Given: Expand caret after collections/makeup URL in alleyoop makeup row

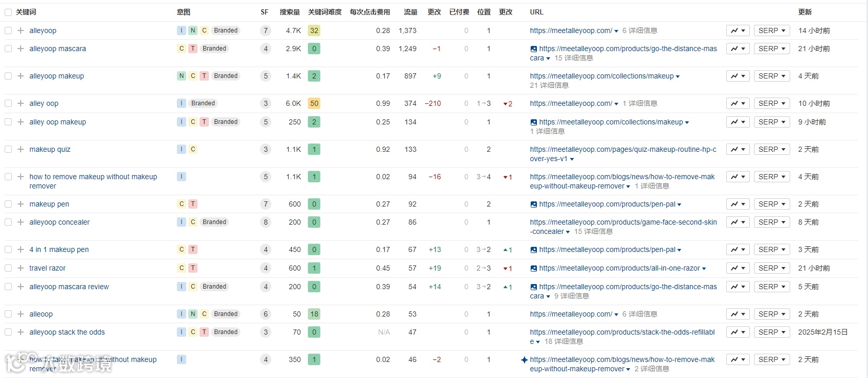Looking at the screenshot, I should tap(678, 76).
